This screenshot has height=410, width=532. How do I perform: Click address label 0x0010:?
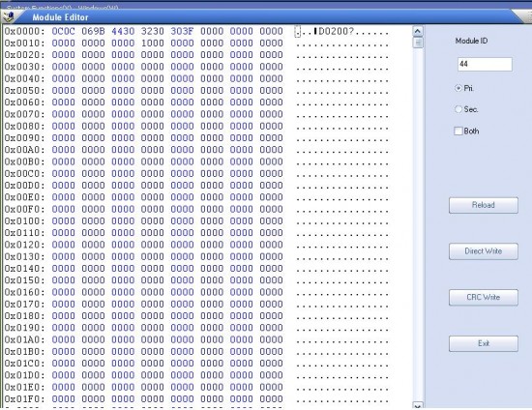pos(25,44)
